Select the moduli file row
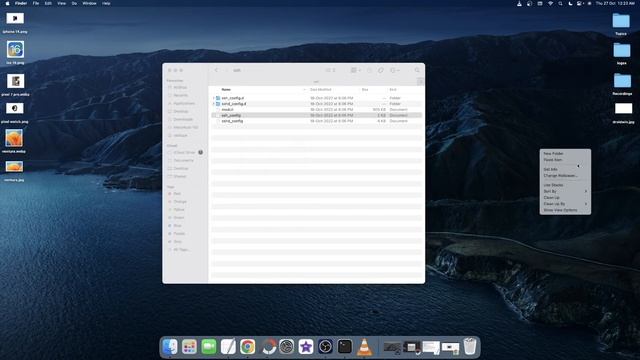Viewport: 640px width, 360px height. point(316,109)
